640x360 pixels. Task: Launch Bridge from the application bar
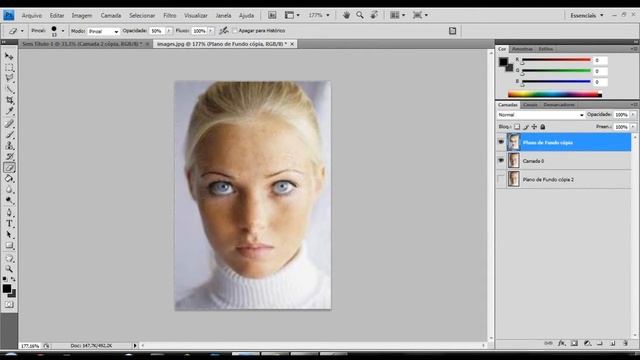point(272,15)
